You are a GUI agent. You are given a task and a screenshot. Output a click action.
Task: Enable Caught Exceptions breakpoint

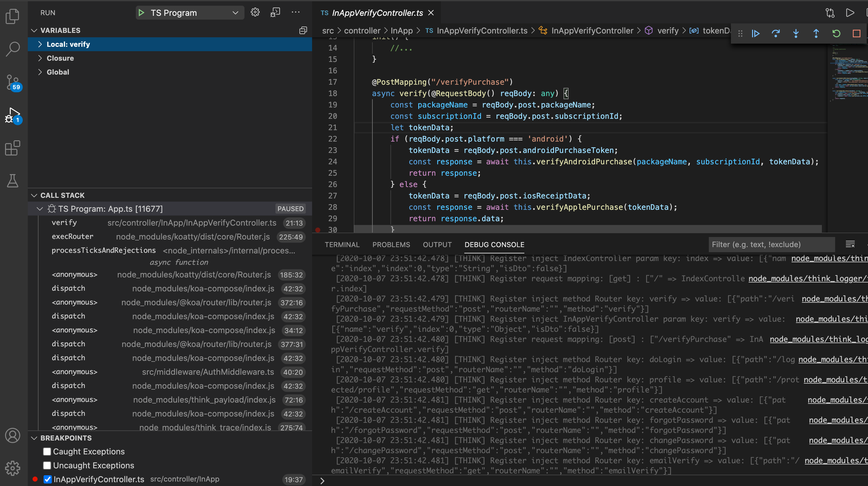47,451
